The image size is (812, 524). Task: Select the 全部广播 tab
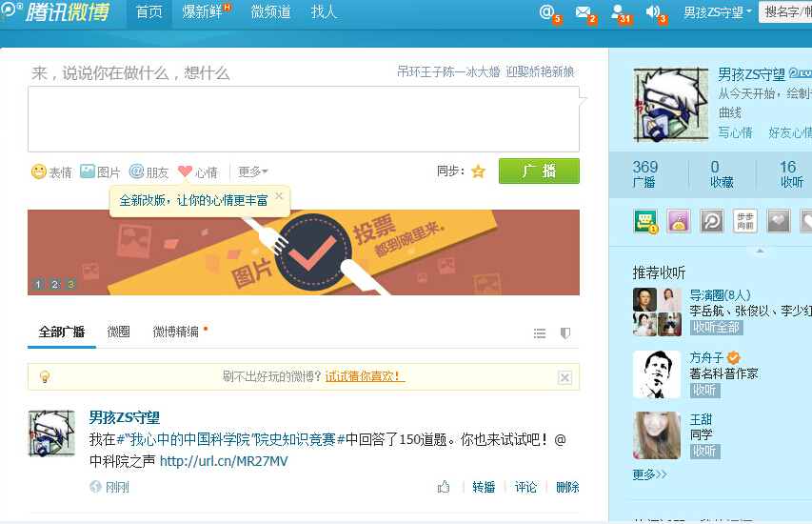point(62,332)
